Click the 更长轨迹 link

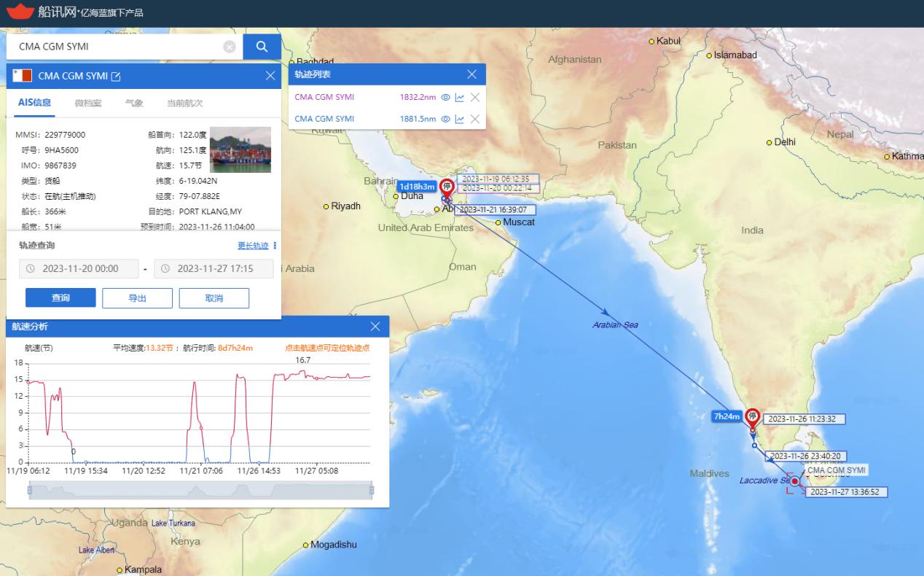[x=253, y=246]
